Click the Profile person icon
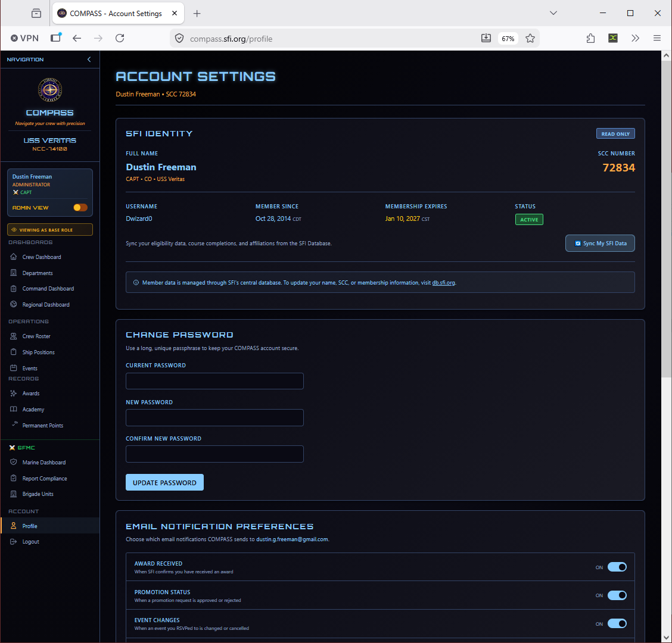This screenshot has width=672, height=643. 14,526
